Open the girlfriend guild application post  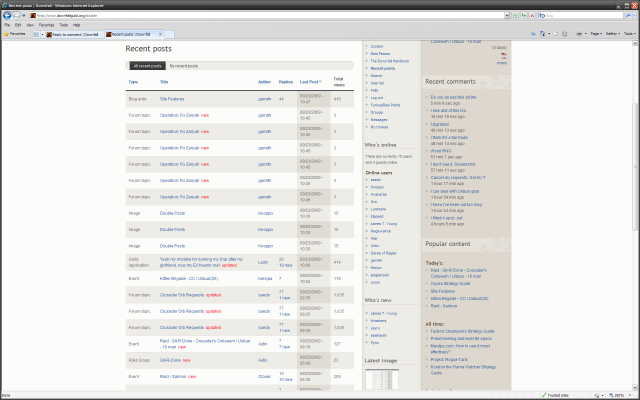tap(201, 262)
